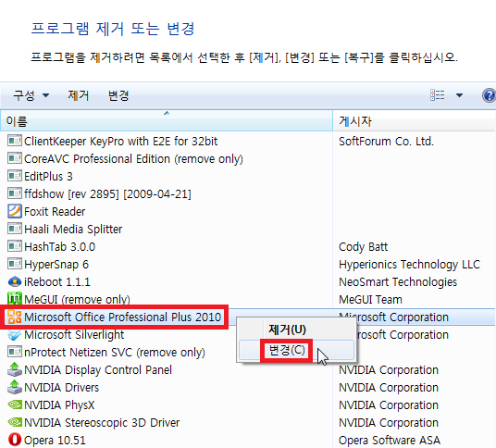
Task: Click Microsoft Corporation beside Office 2010
Action: (x=394, y=317)
